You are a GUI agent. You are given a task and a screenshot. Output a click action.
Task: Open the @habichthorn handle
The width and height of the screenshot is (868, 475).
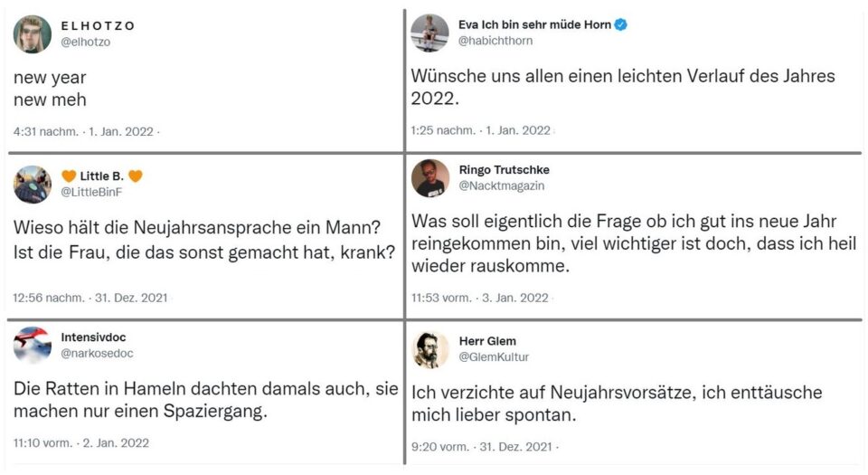click(495, 41)
